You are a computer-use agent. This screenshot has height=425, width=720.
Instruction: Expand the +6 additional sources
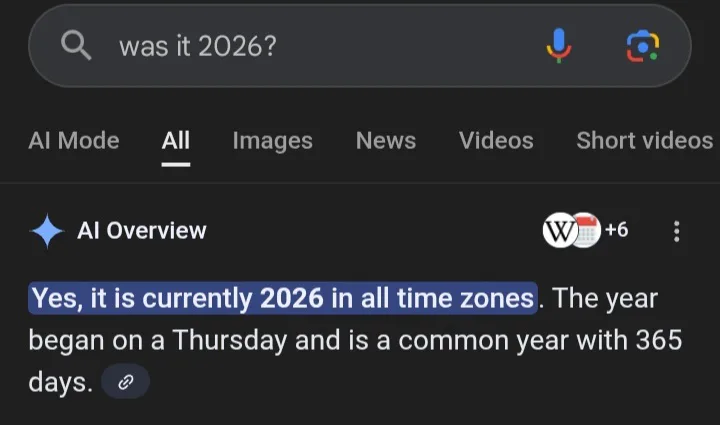[x=616, y=231]
